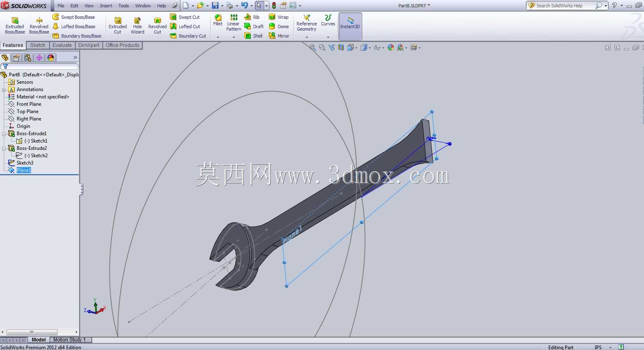644x350 pixels.
Task: Select Plane1 in the feature tree
Action: pyautogui.click(x=24, y=170)
